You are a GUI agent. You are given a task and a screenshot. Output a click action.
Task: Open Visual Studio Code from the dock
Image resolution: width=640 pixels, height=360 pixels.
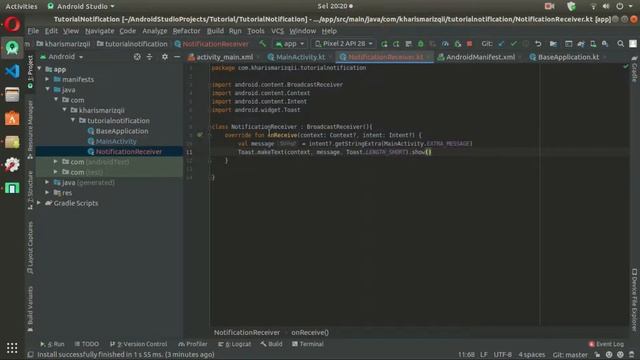[12, 71]
